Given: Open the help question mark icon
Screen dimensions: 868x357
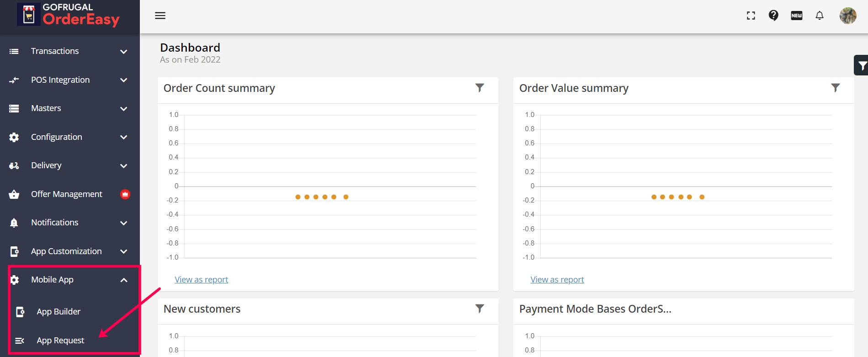Looking at the screenshot, I should point(773,16).
